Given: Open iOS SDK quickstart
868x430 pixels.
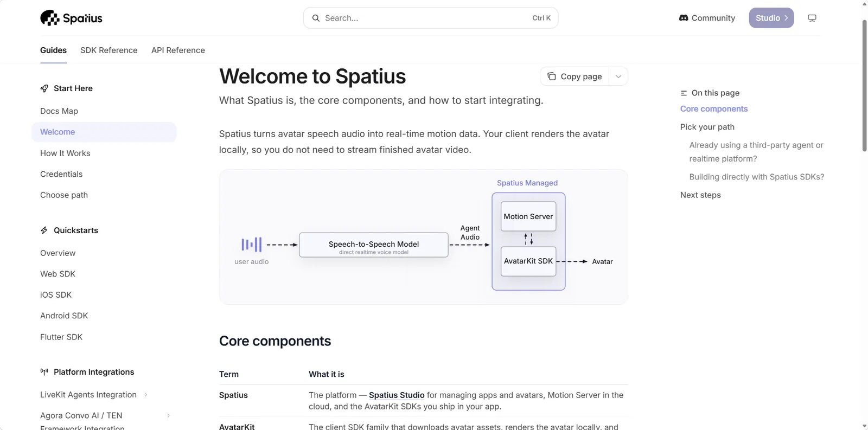Looking at the screenshot, I should tap(56, 295).
